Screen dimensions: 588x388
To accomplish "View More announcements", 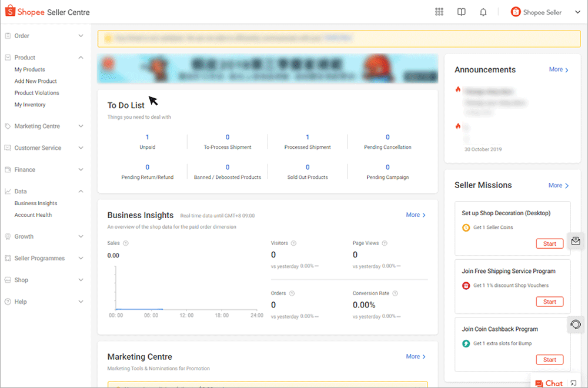I will (x=557, y=69).
